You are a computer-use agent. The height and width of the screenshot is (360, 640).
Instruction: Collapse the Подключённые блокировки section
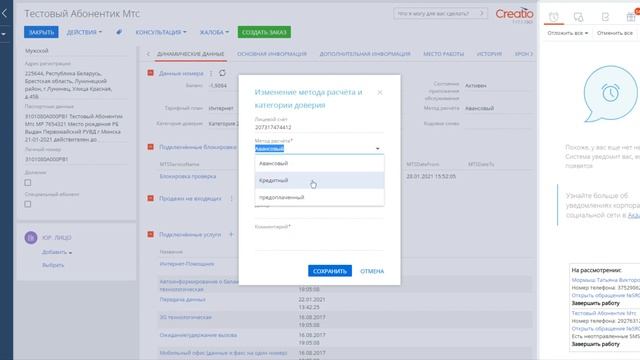[x=150, y=147]
